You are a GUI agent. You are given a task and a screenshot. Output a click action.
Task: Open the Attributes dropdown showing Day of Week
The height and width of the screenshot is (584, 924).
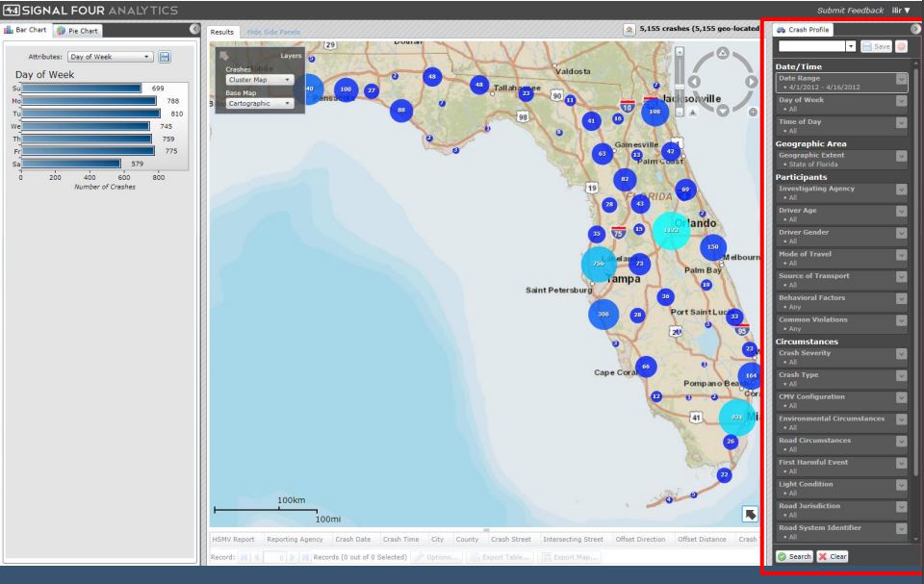pyautogui.click(x=111, y=58)
